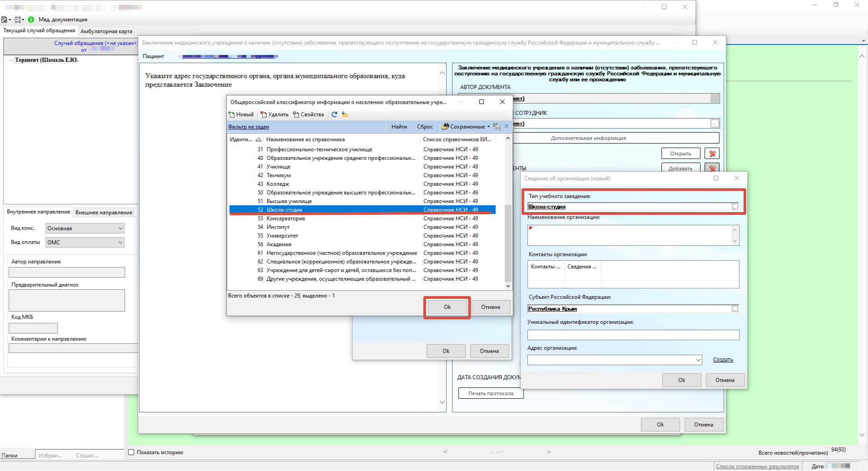This screenshot has width=868, height=471.
Task: Select row 43 Колледж
Action: [362, 184]
